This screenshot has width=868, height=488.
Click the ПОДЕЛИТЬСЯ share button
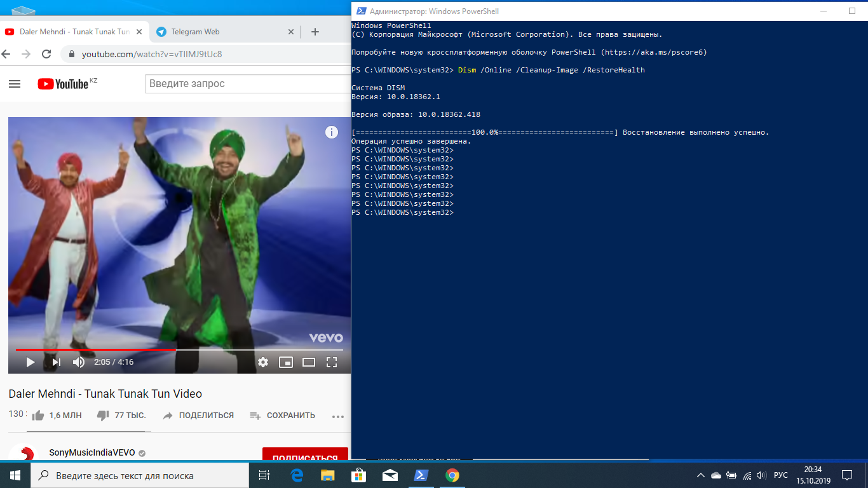pos(198,416)
